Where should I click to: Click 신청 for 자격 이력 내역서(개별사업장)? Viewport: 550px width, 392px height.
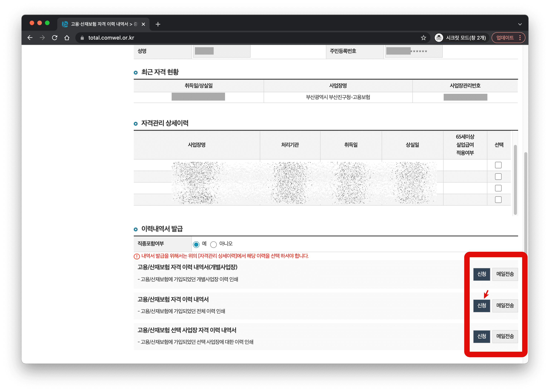(x=481, y=274)
